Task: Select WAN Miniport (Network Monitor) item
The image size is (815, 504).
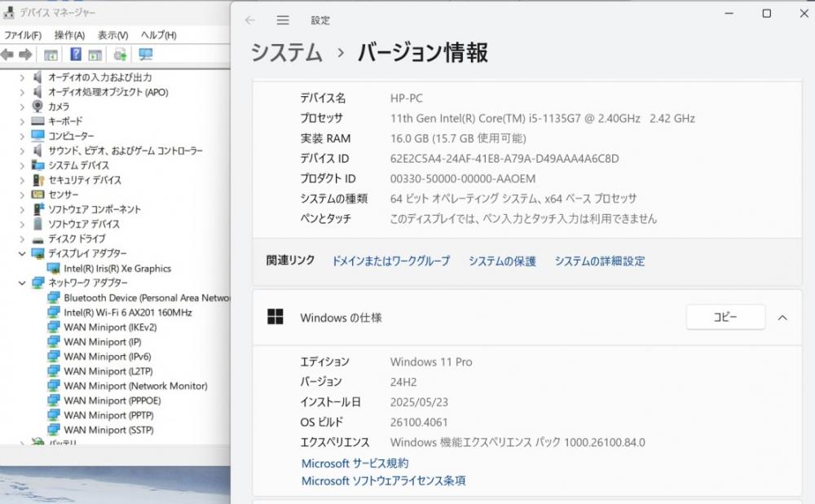Action: [135, 386]
